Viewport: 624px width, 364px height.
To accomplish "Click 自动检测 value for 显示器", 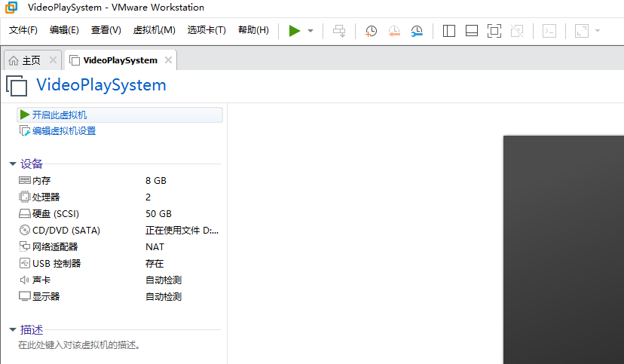I will (164, 296).
